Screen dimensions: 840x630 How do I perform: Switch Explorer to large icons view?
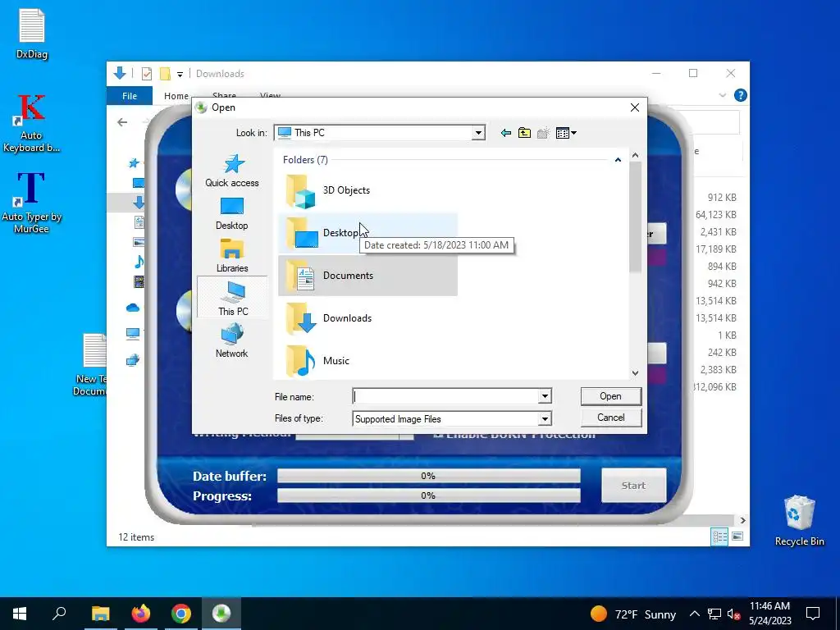(737, 536)
